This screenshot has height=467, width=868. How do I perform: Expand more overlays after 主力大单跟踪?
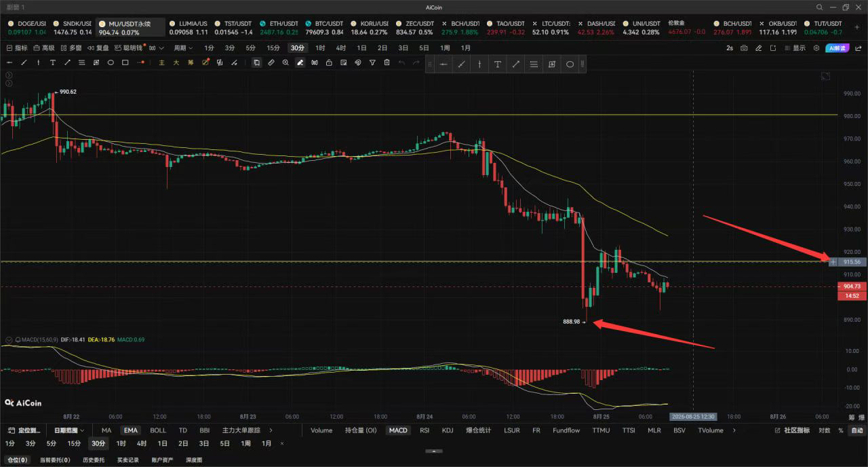[271, 430]
